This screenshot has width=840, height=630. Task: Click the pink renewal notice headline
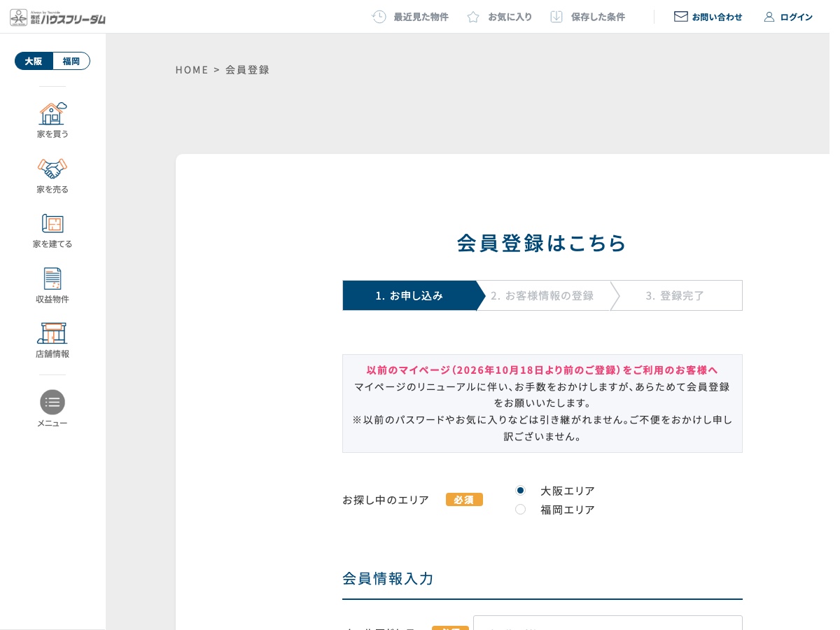542,370
